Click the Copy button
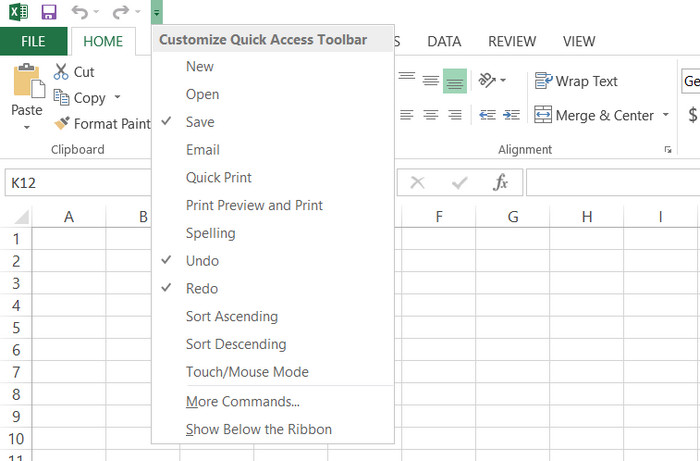Screen dimensions: 700x461 point(80,97)
